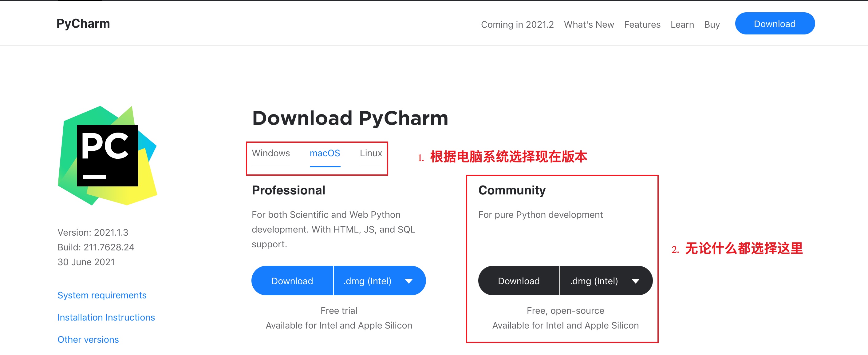Screen dimensions: 868x355
Task: Open Coming in 2021.2 page
Action: click(517, 25)
